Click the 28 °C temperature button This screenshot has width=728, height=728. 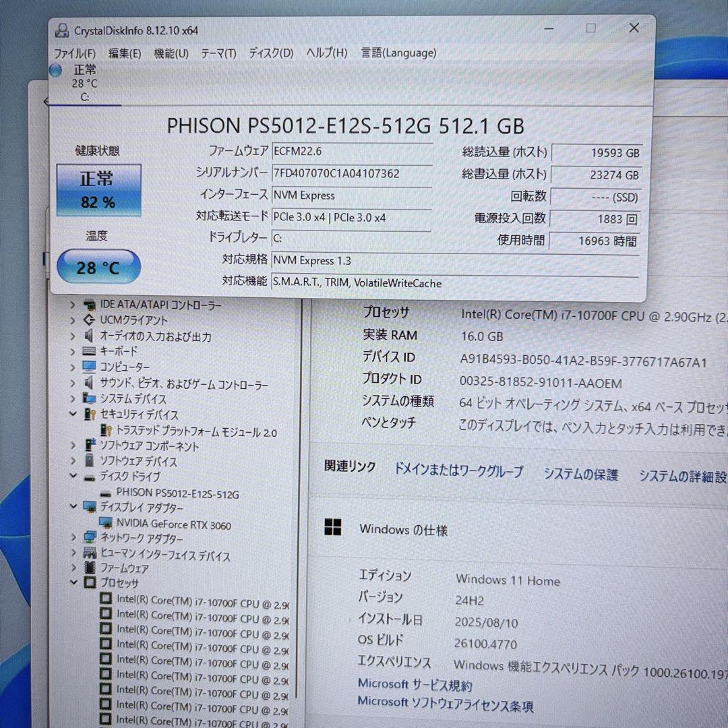(x=99, y=266)
